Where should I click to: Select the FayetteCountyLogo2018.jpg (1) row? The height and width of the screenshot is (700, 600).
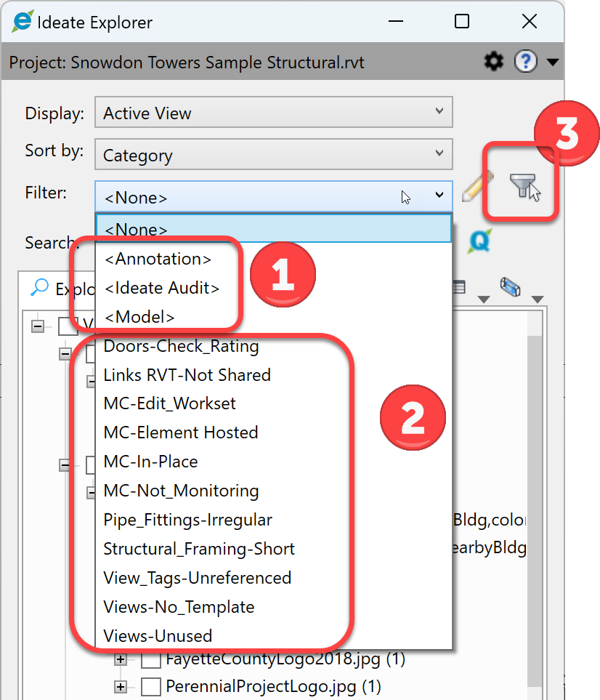(285, 659)
